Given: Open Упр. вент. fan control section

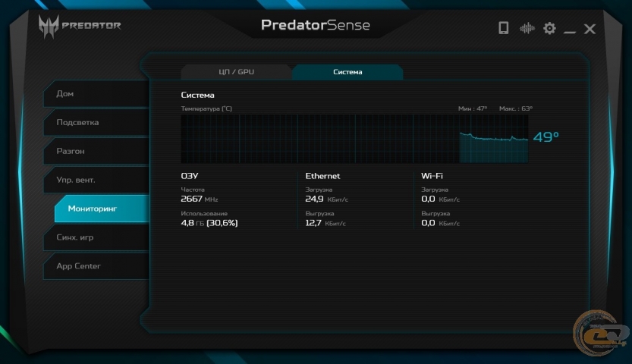Looking at the screenshot, I should tap(97, 180).
